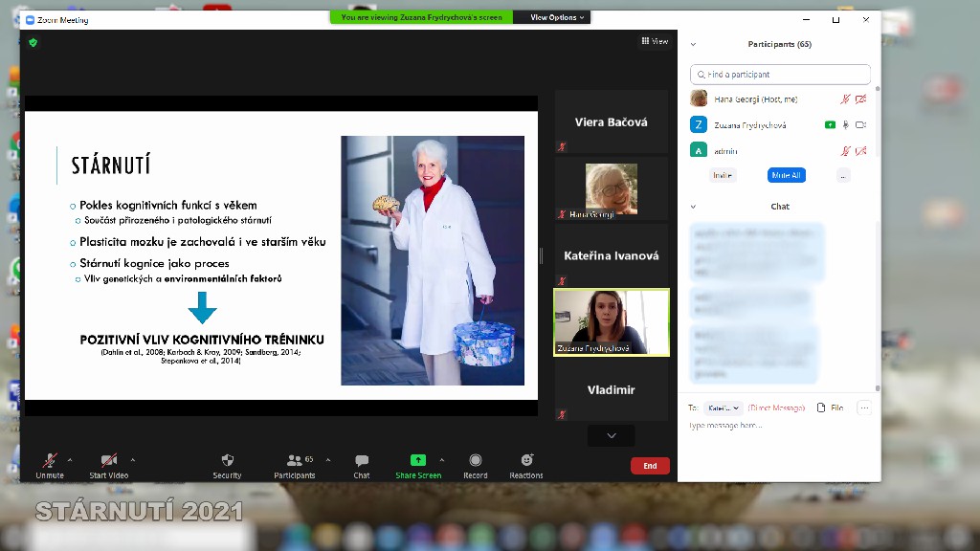
Task: Click the green Share Screen icon
Action: pyautogui.click(x=417, y=460)
